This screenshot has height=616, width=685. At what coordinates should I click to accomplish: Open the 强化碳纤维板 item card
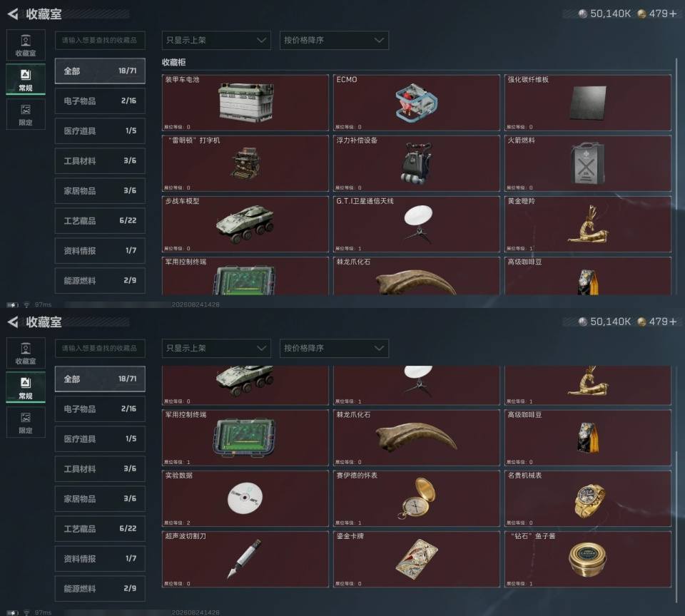coord(587,103)
